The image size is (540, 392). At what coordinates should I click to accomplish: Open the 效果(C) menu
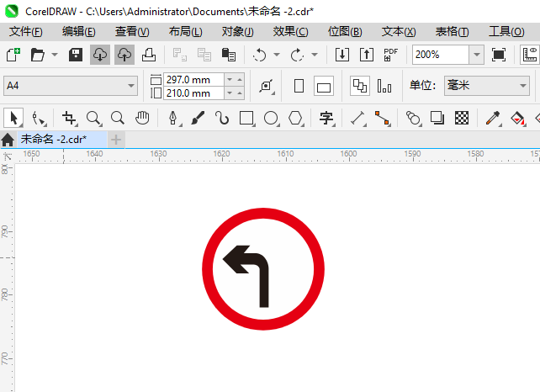[x=291, y=32]
